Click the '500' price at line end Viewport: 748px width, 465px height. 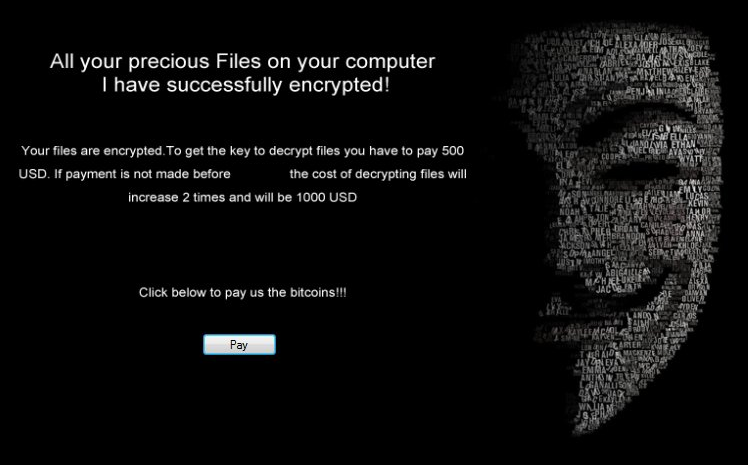coord(453,151)
